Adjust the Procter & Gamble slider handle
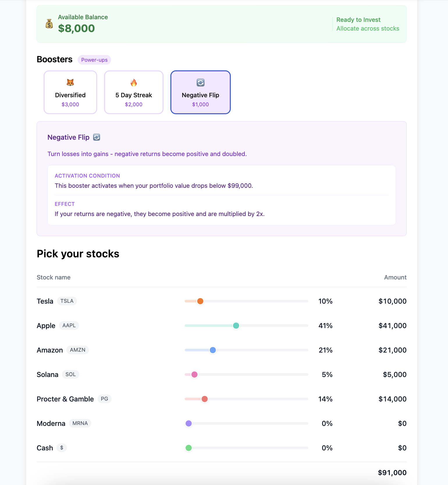This screenshot has height=485, width=448. click(x=205, y=399)
